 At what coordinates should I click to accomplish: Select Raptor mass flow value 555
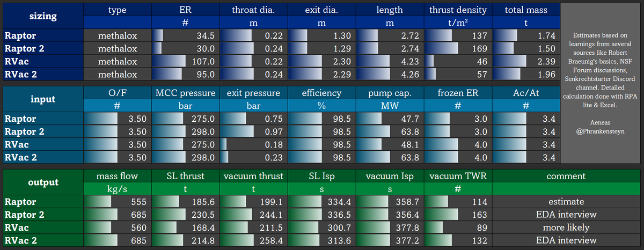click(x=116, y=202)
